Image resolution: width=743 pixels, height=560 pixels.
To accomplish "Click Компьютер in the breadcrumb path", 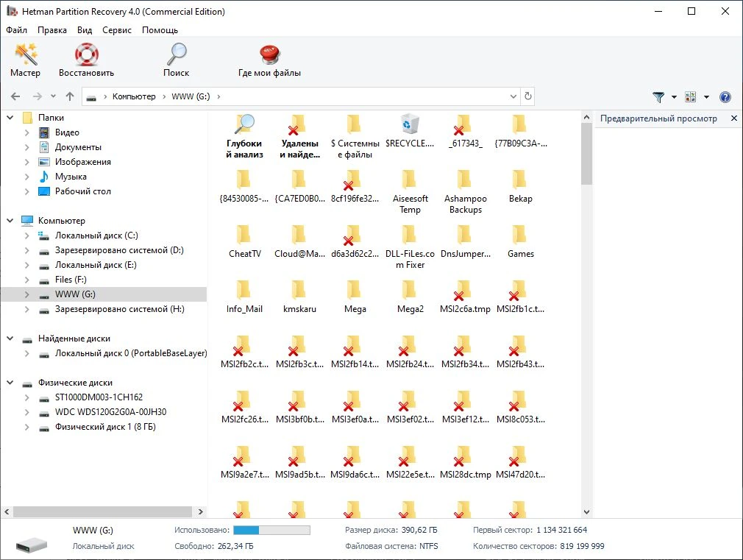I will coord(134,96).
